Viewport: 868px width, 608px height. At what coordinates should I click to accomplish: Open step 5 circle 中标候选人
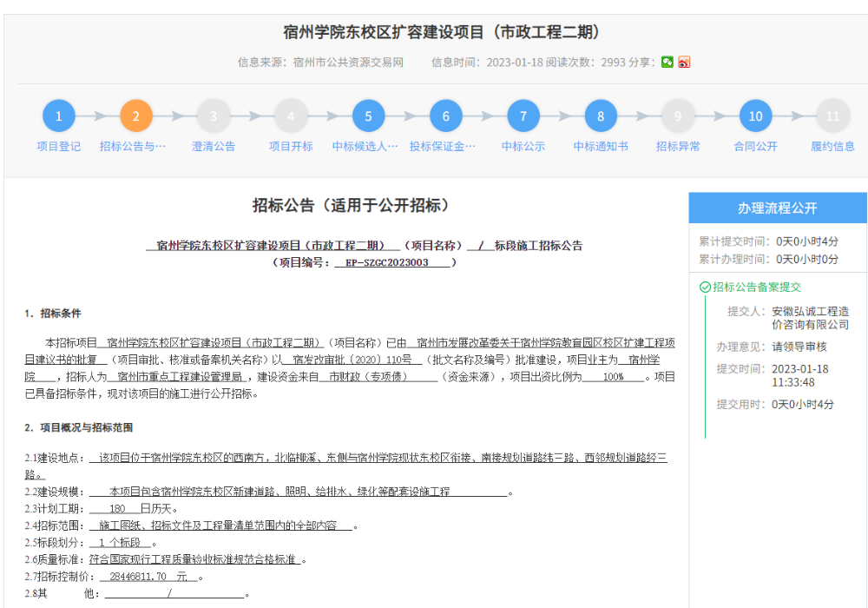368,116
